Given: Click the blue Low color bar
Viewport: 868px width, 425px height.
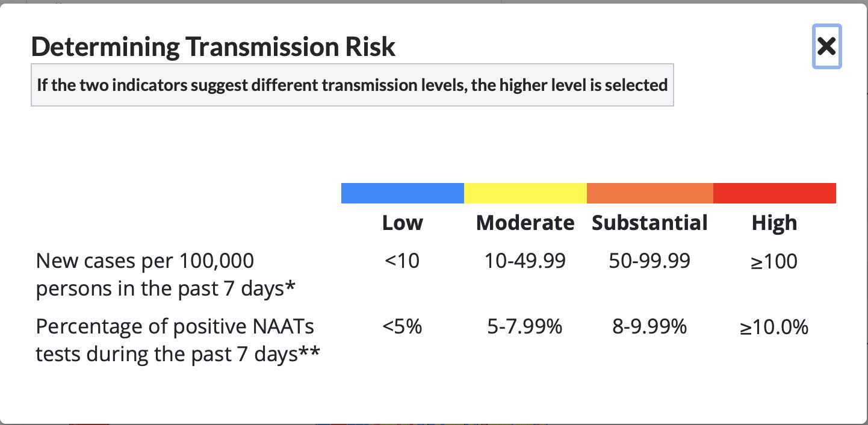Looking at the screenshot, I should coord(402,193).
